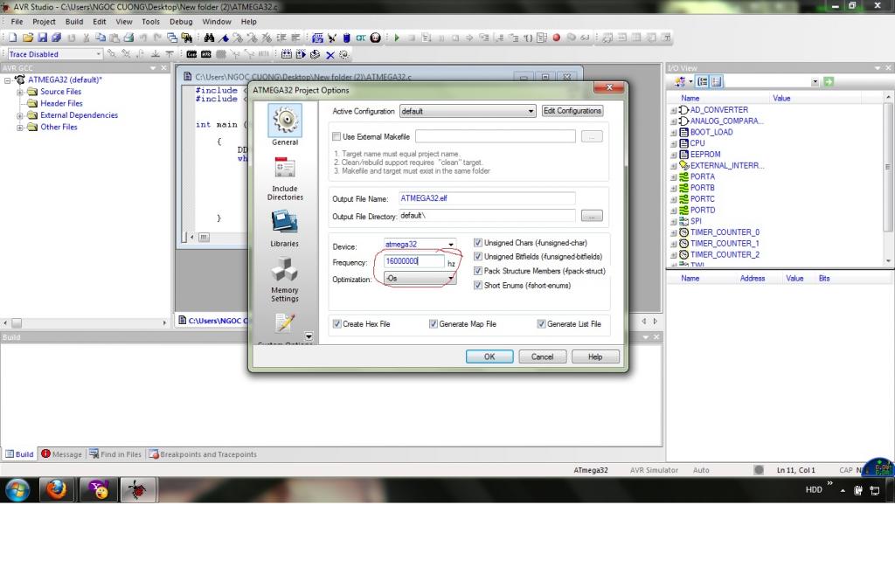This screenshot has width=895, height=588.
Task: Toggle Unsigned Chars checkbox
Action: click(478, 242)
